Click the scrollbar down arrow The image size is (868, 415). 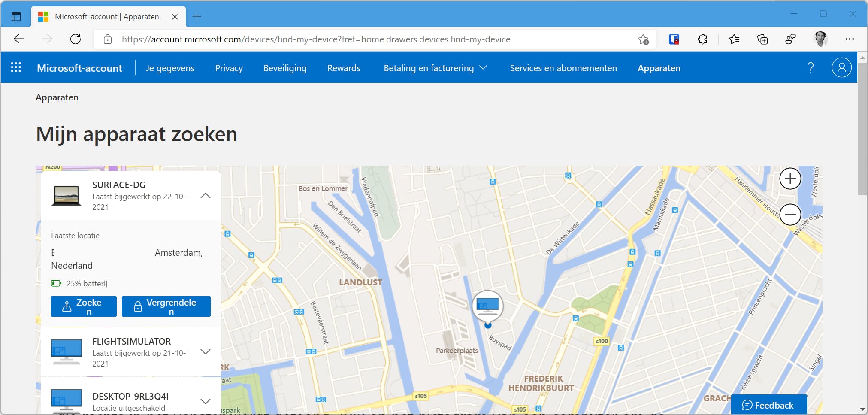tap(862, 409)
